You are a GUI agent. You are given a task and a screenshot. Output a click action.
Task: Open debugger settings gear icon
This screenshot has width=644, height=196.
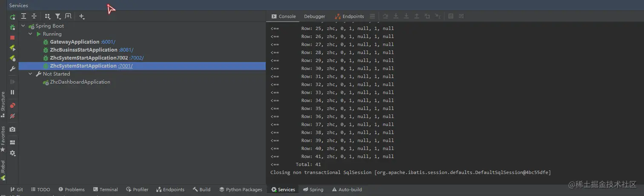click(x=12, y=153)
